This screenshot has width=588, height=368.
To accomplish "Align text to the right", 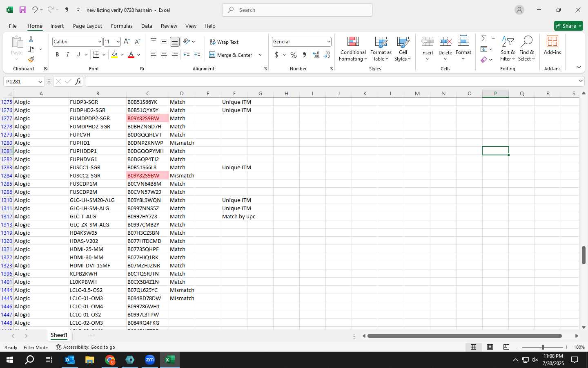I will pos(175,55).
